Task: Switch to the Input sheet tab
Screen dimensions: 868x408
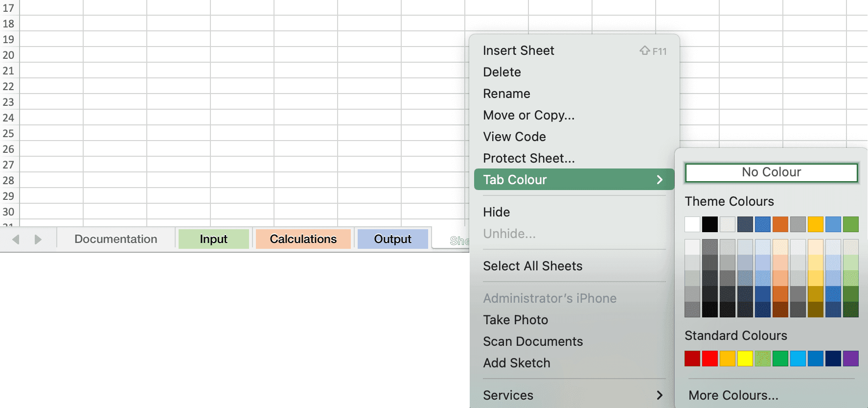Action: tap(214, 239)
